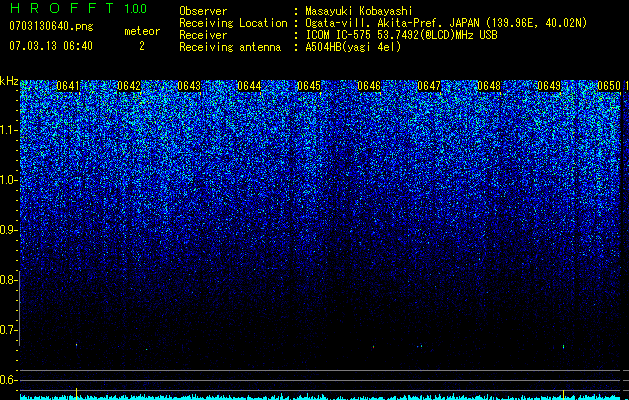Click the yellow meteor marker line below 0649

click(x=564, y=393)
